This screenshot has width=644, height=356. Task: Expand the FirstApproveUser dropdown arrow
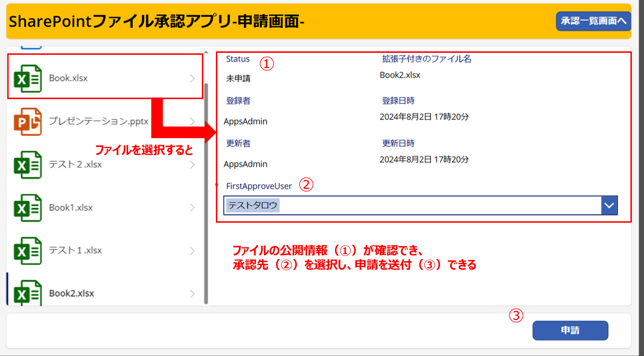[609, 206]
